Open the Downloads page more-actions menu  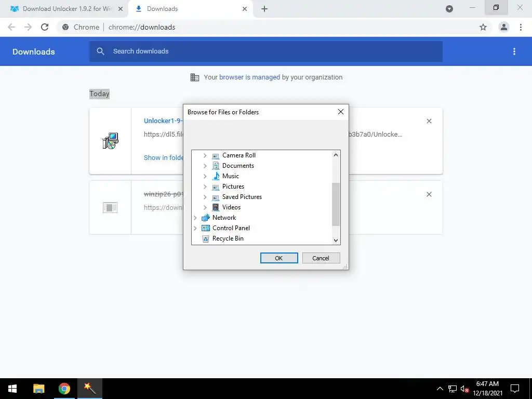514,51
